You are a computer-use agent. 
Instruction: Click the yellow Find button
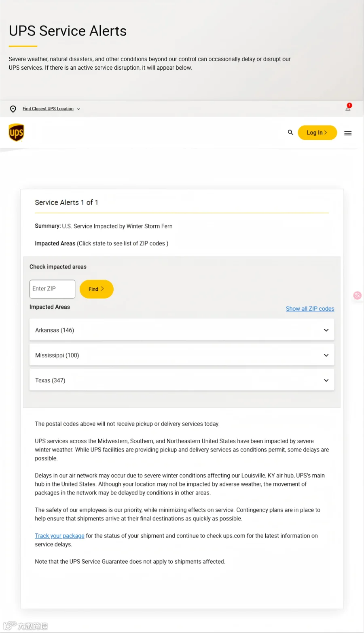click(x=96, y=289)
